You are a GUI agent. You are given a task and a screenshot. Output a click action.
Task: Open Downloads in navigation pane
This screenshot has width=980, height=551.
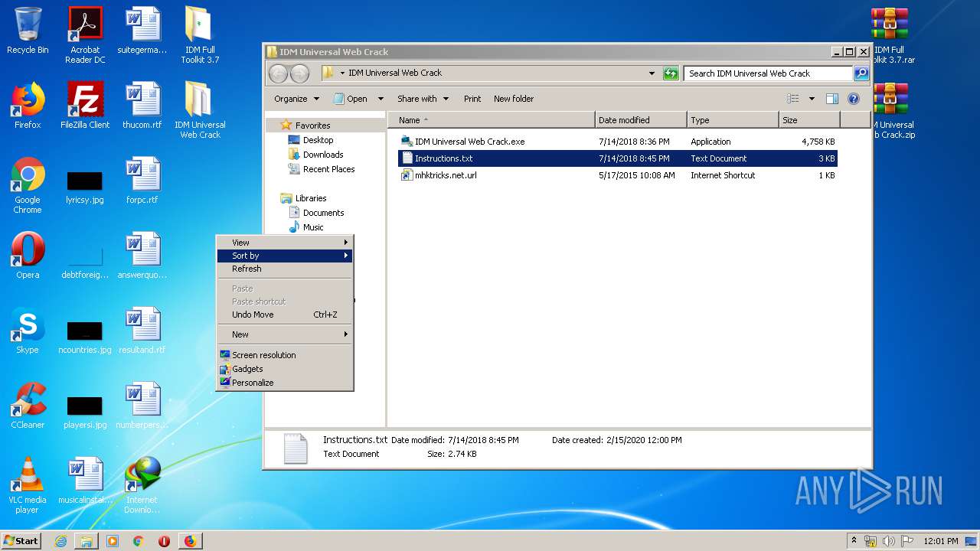tap(315, 155)
